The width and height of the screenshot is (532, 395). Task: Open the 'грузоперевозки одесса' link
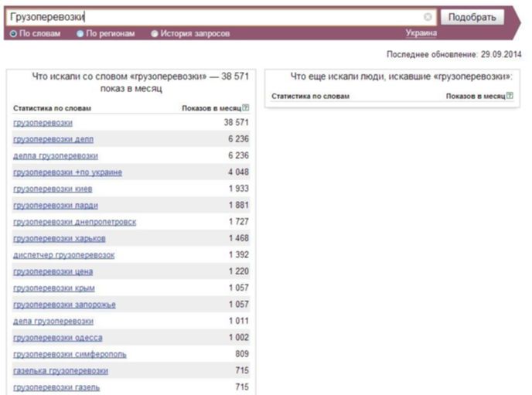[58, 338]
